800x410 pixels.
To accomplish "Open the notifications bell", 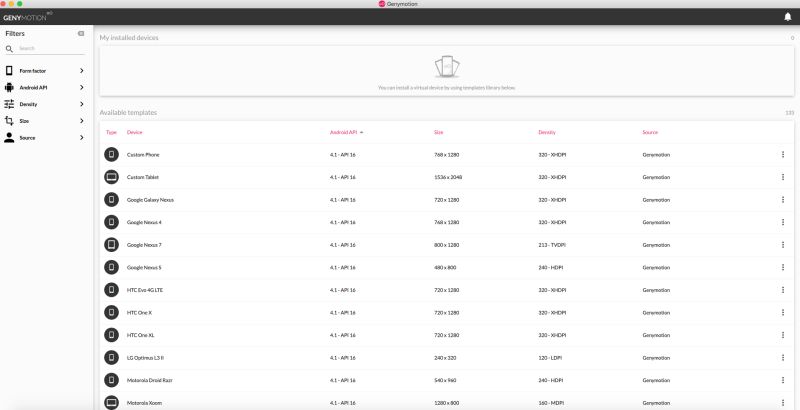I will [788, 17].
